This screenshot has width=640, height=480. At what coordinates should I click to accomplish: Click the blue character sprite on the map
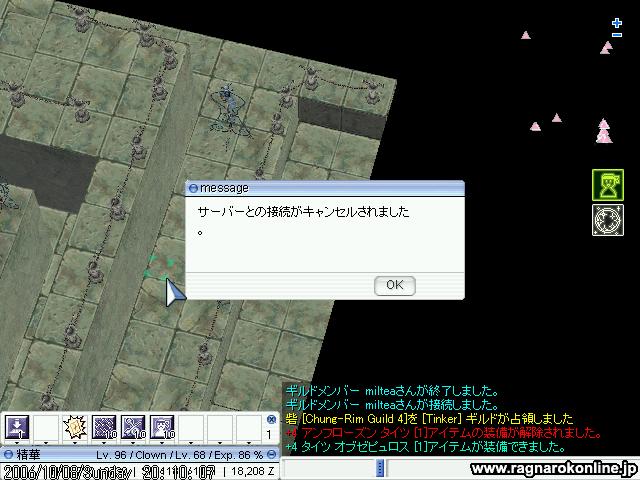229,110
